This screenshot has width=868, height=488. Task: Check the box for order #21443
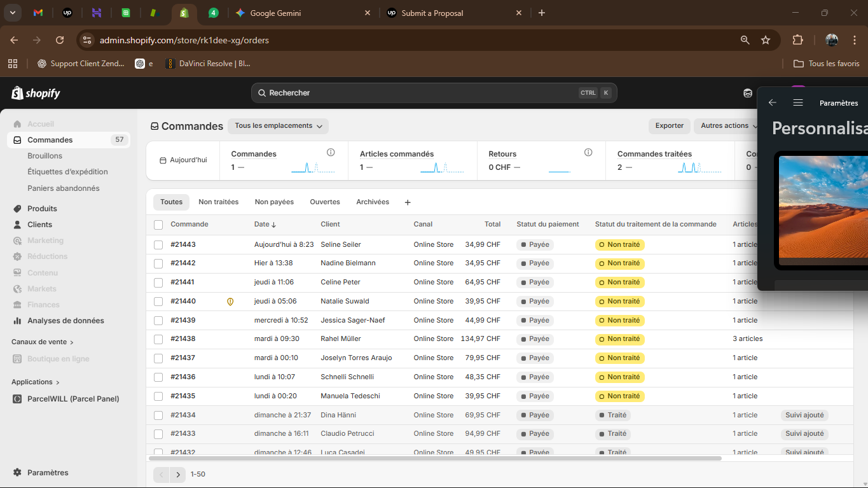pyautogui.click(x=158, y=244)
